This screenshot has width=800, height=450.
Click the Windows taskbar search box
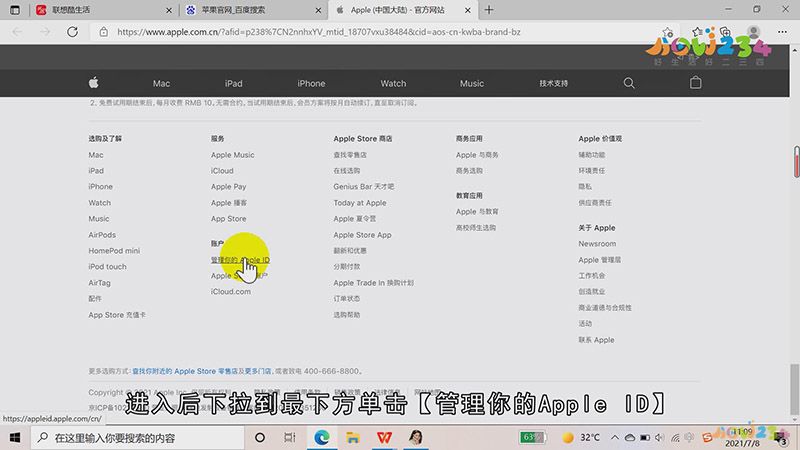click(138, 438)
